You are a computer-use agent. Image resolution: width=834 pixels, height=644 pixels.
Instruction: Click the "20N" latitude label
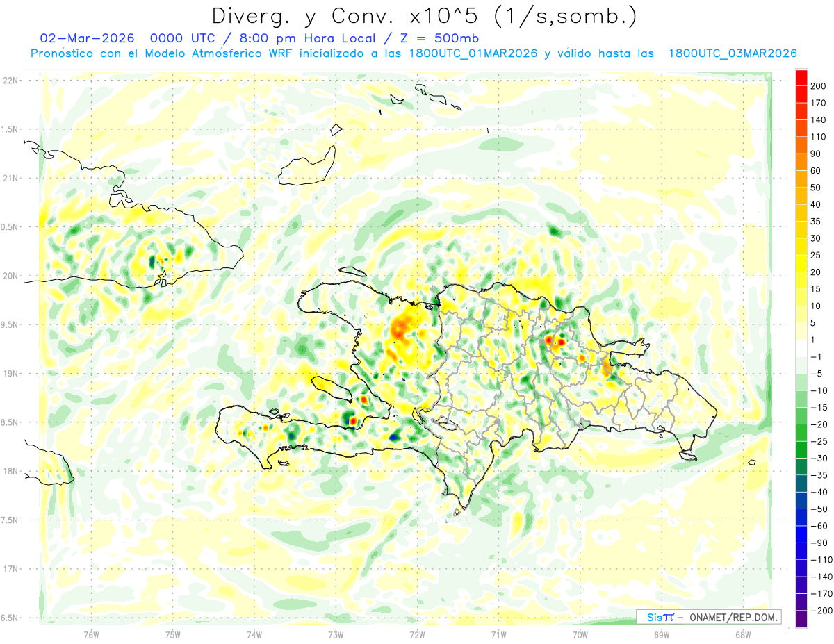pos(10,276)
